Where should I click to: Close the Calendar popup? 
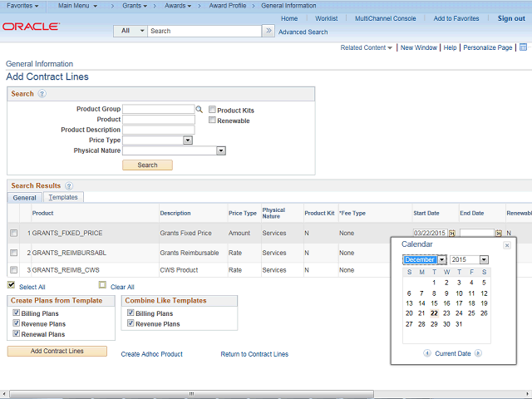coord(507,245)
